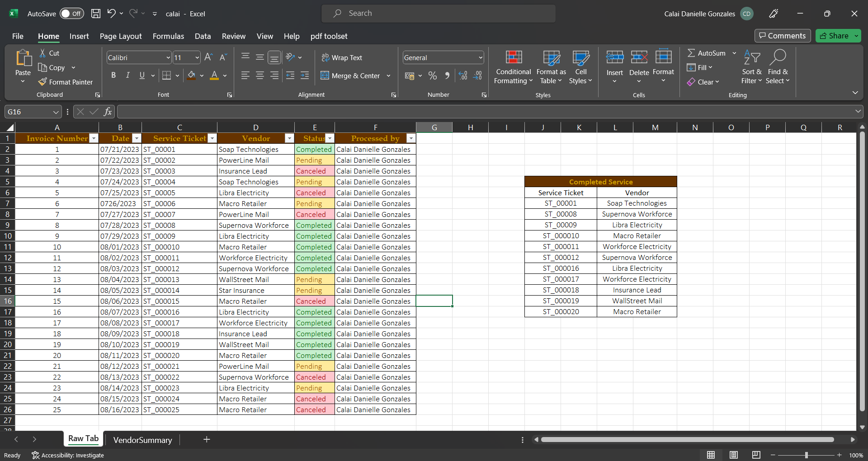Click the Insert Function fx icon

coord(108,112)
